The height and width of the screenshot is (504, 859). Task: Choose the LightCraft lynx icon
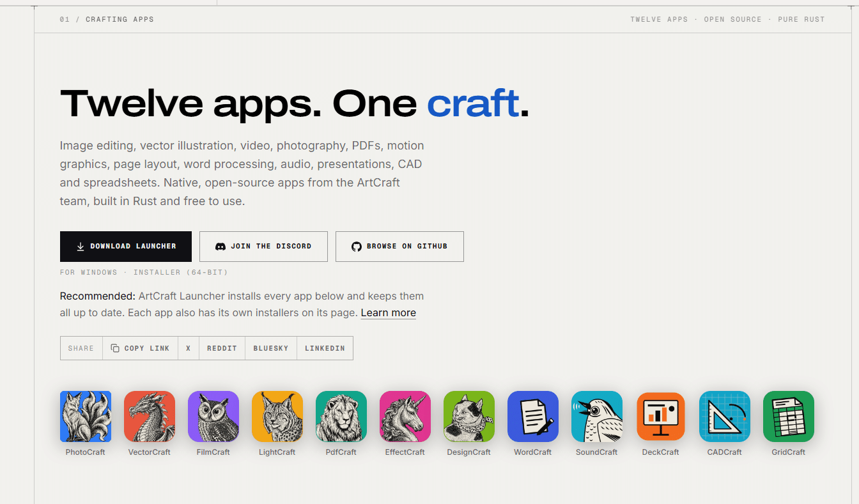(x=277, y=416)
